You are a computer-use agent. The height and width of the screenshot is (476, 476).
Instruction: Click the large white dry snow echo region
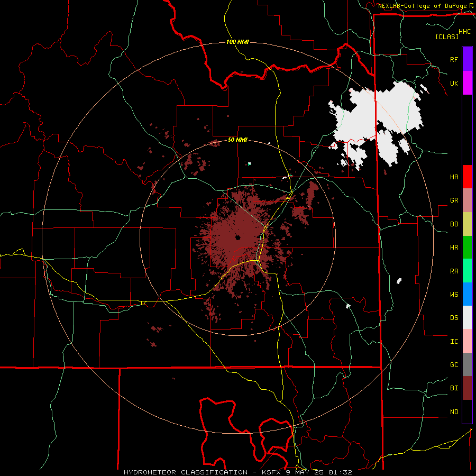point(377,115)
